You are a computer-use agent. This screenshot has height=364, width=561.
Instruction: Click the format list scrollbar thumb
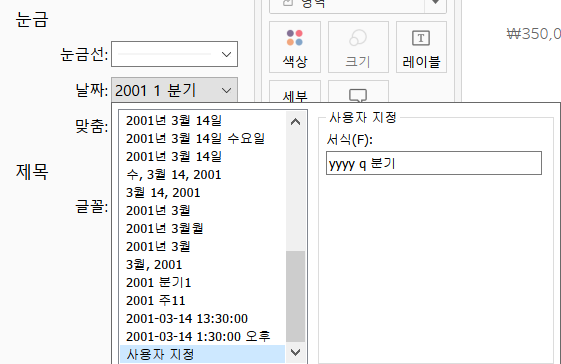click(x=296, y=296)
